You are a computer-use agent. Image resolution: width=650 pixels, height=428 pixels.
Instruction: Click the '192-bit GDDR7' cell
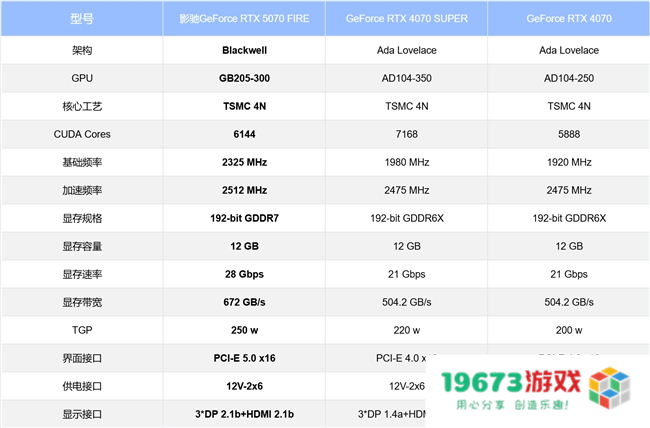click(244, 218)
